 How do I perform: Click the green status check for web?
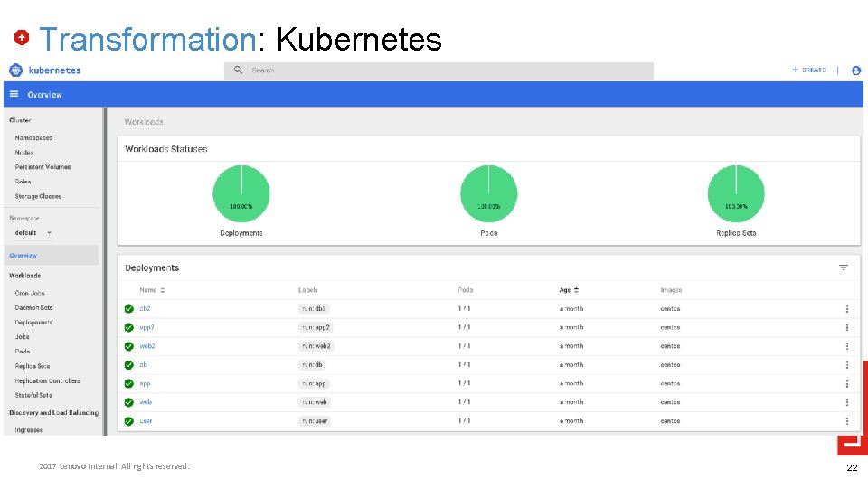129,402
